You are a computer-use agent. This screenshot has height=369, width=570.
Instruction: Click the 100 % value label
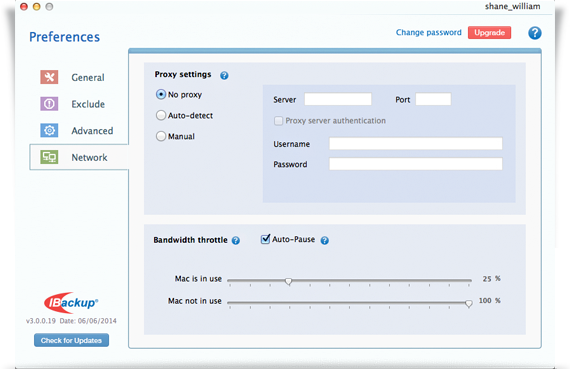490,300
